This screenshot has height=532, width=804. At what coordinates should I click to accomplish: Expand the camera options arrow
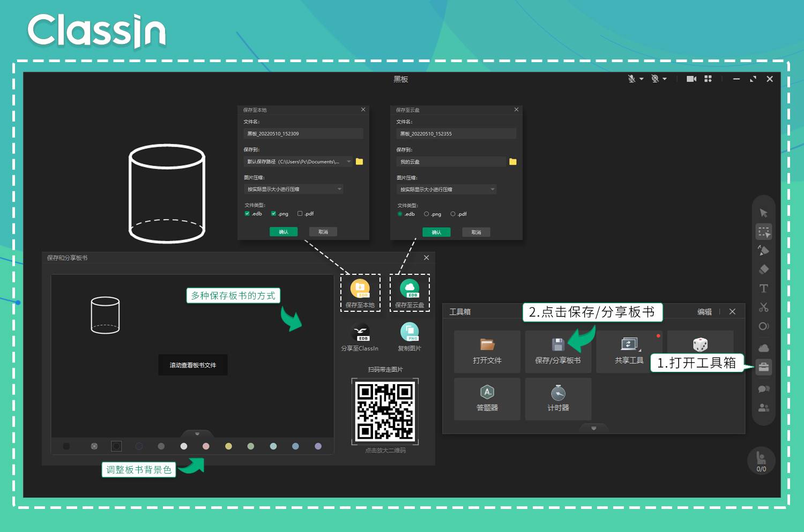[x=665, y=79]
